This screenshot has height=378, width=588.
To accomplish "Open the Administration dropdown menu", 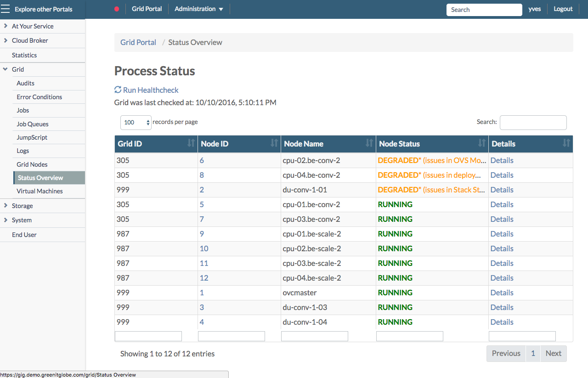I will tap(199, 9).
